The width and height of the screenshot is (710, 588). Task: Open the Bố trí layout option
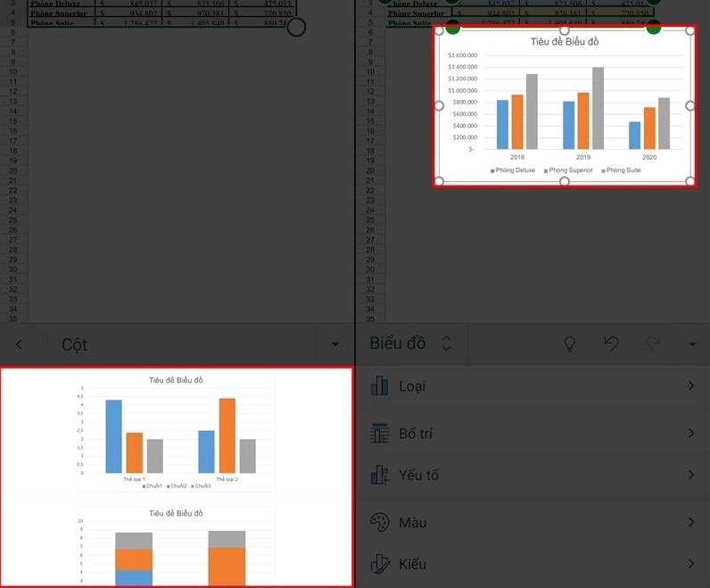coord(533,434)
